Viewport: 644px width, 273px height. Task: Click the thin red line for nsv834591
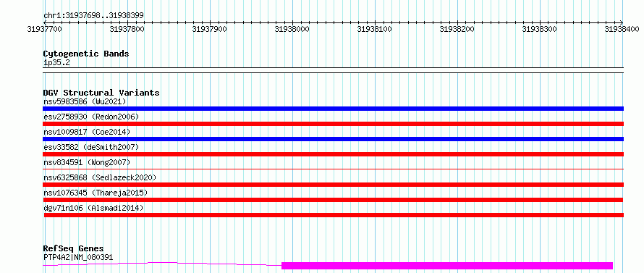[x=333, y=169]
